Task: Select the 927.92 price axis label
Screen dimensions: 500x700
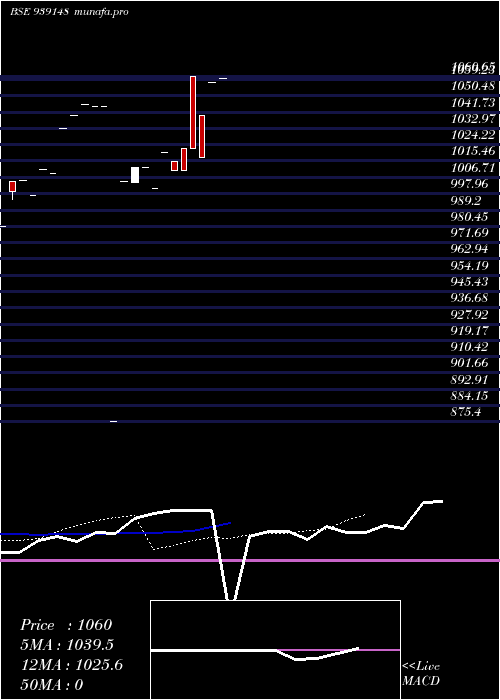Action: click(x=470, y=315)
